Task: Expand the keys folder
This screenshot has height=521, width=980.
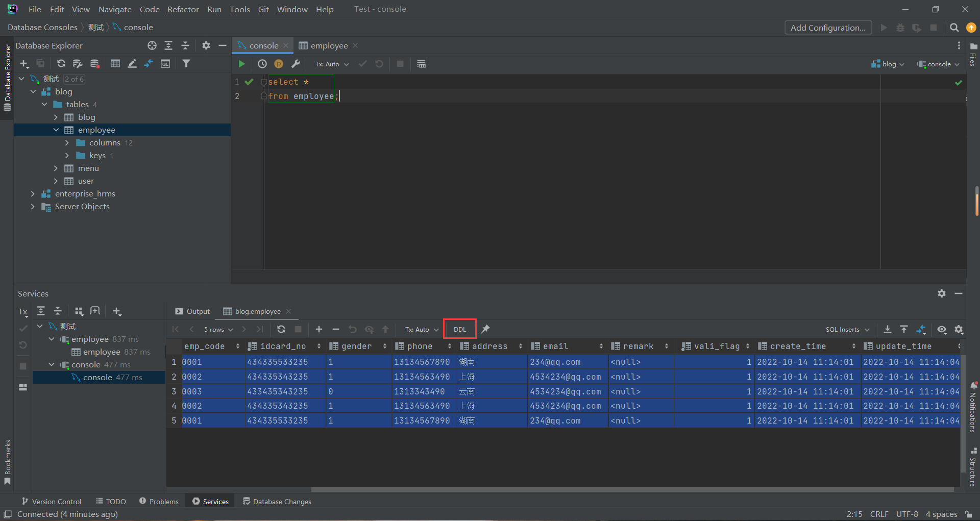Action: [x=67, y=155]
